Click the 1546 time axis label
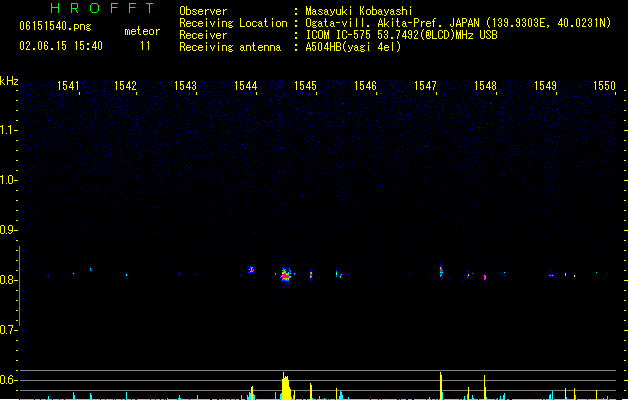 365,86
